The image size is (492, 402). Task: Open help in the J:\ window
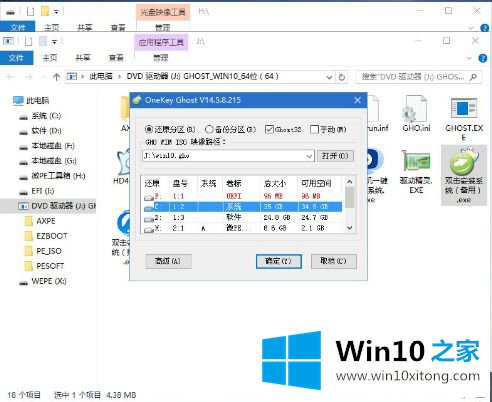click(482, 58)
